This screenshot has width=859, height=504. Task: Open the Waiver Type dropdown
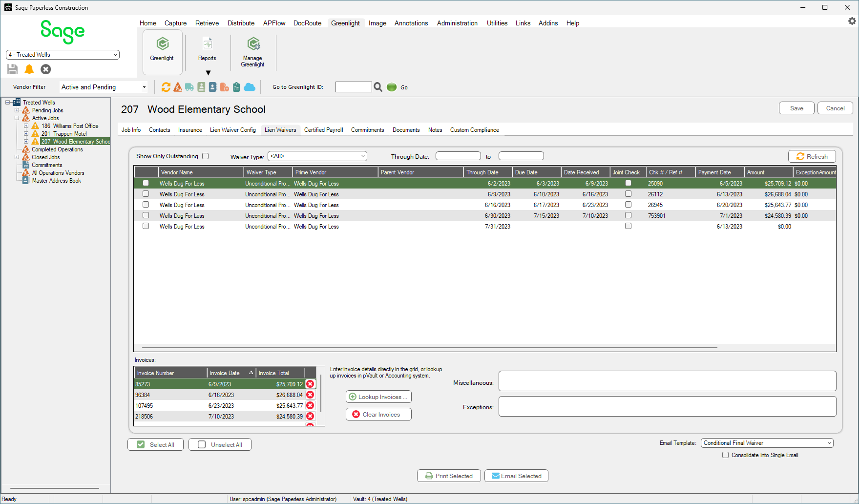coord(317,156)
